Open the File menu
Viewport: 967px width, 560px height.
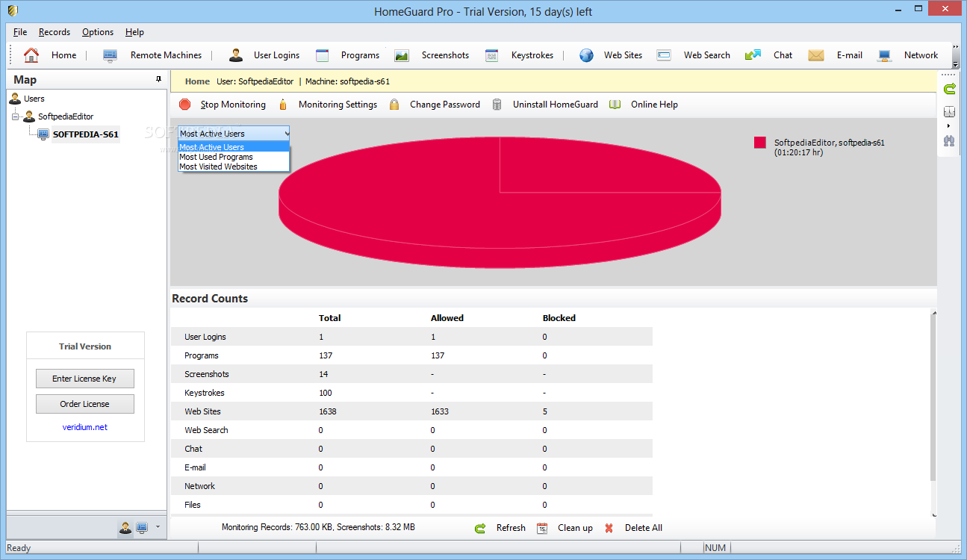pos(20,32)
